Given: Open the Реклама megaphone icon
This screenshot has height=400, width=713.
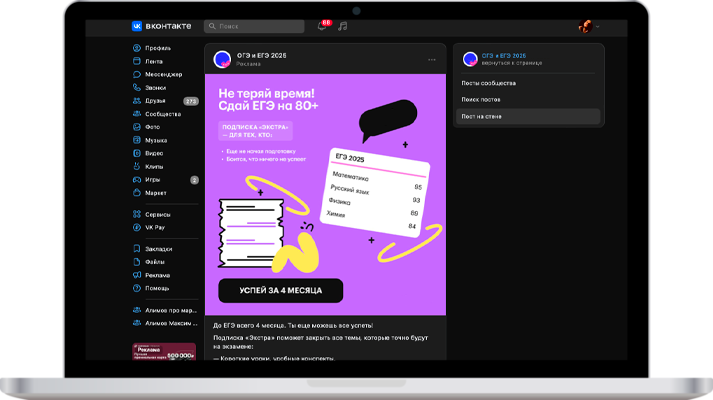Looking at the screenshot, I should click(x=136, y=275).
